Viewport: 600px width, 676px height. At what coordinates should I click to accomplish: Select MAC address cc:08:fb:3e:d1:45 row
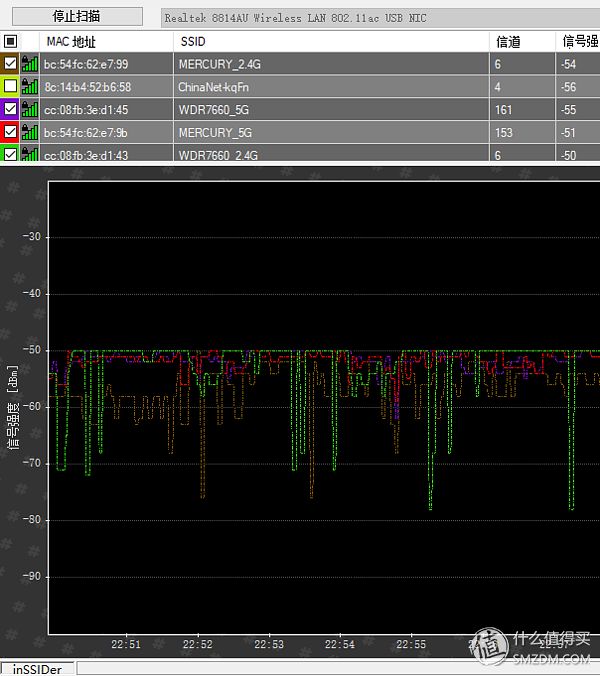[x=300, y=110]
